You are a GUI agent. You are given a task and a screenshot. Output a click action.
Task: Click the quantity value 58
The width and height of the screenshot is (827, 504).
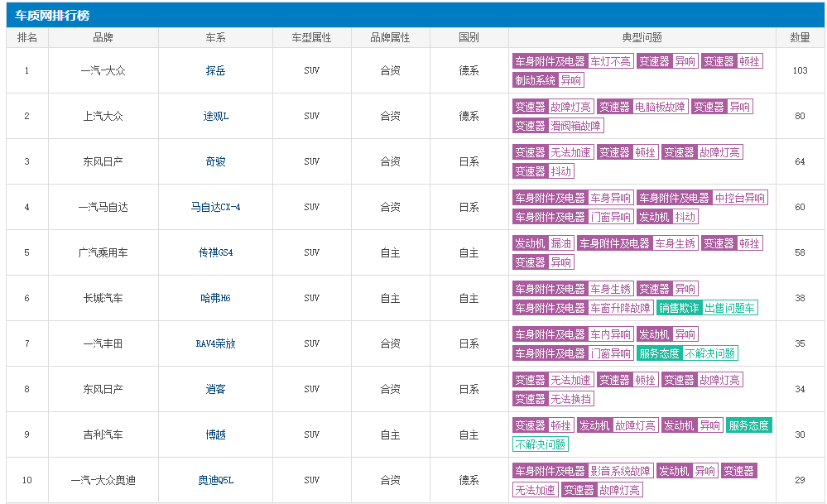coord(800,253)
